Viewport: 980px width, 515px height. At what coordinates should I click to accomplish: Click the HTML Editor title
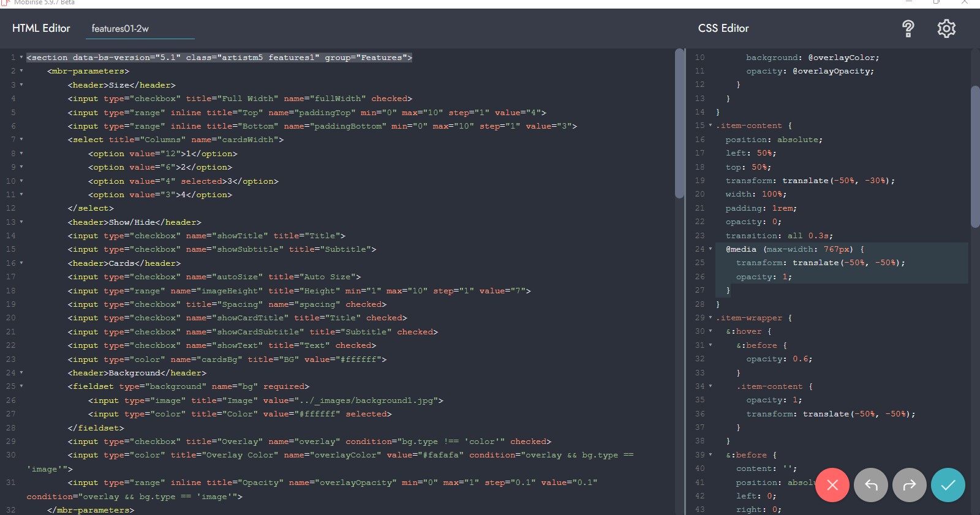41,28
